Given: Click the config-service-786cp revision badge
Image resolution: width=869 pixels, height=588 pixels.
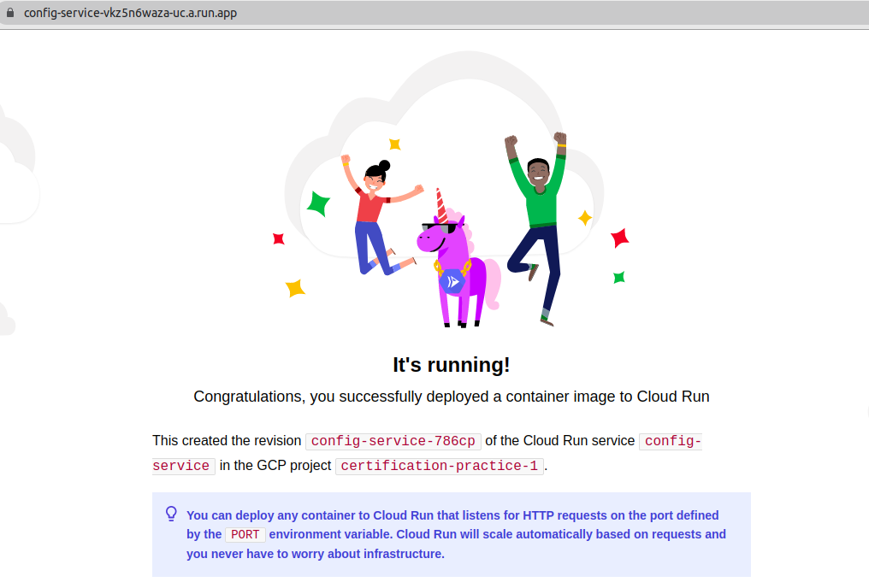Looking at the screenshot, I should pos(393,441).
